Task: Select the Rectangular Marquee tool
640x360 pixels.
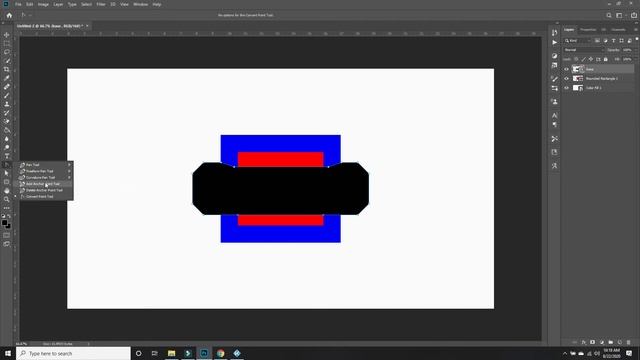Action: point(7,43)
